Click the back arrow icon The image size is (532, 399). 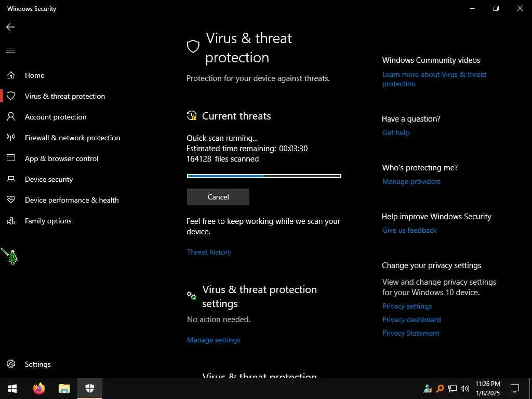point(10,27)
